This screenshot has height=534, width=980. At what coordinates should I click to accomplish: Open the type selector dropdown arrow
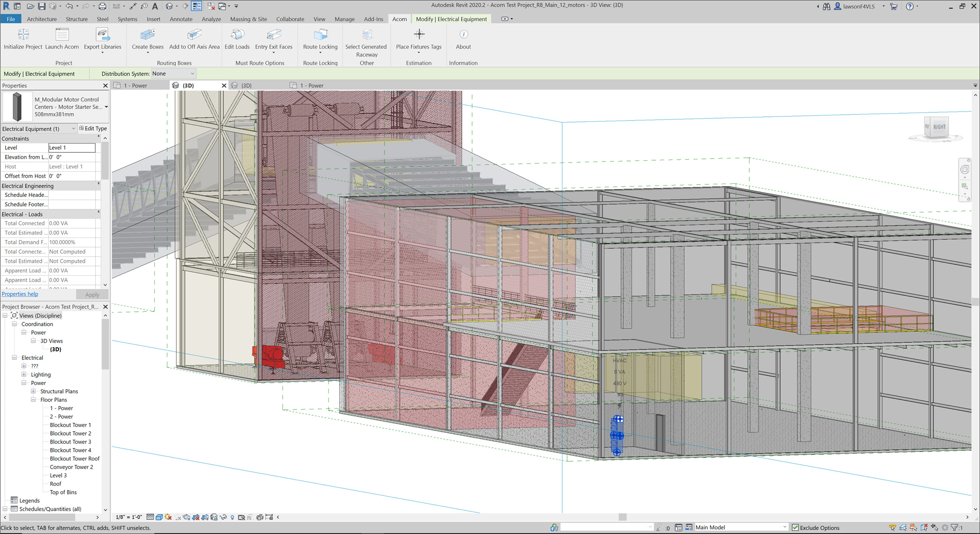[106, 107]
